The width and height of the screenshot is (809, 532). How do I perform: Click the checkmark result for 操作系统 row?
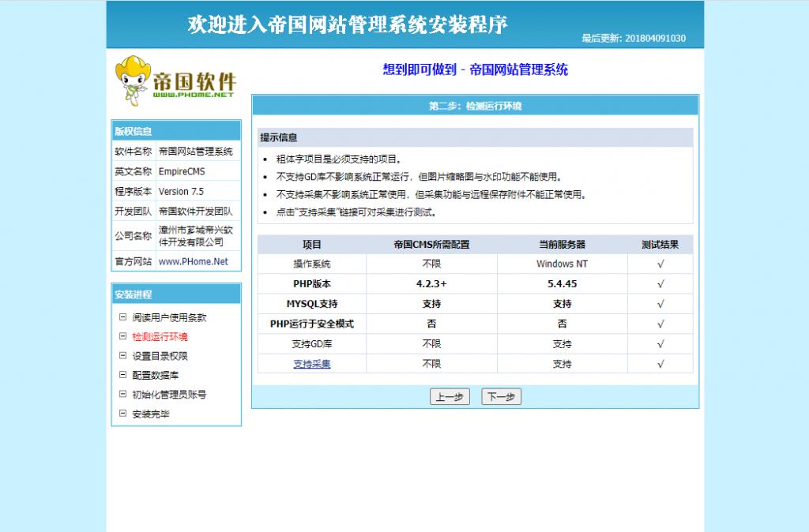click(660, 264)
